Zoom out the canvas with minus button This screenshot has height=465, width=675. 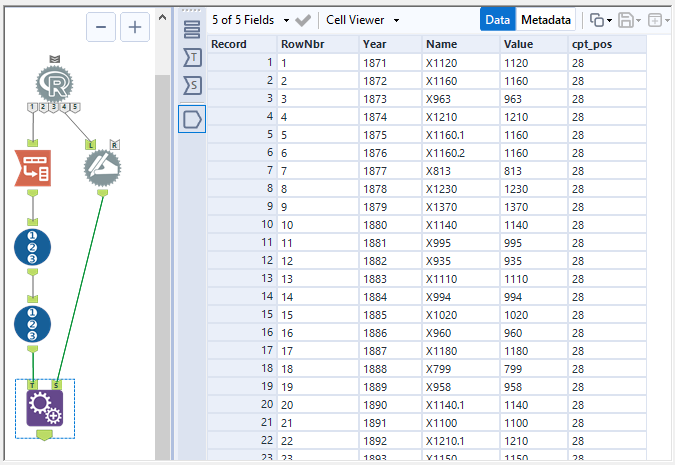pos(101,27)
